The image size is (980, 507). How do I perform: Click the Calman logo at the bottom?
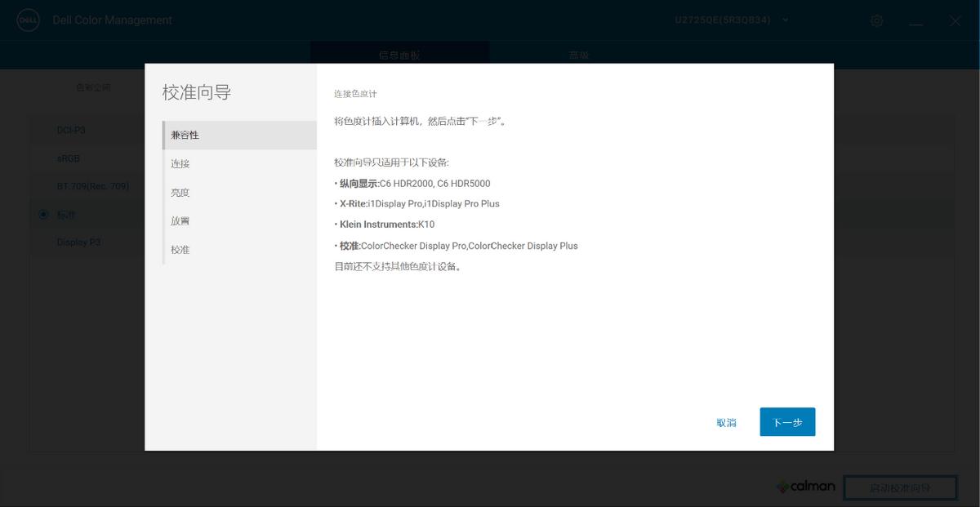(x=806, y=487)
